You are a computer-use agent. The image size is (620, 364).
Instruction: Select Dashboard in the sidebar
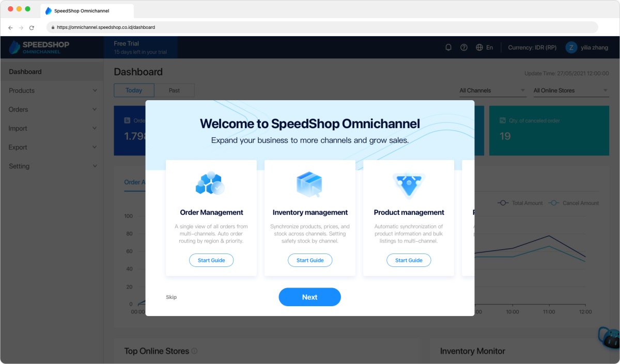(52, 72)
